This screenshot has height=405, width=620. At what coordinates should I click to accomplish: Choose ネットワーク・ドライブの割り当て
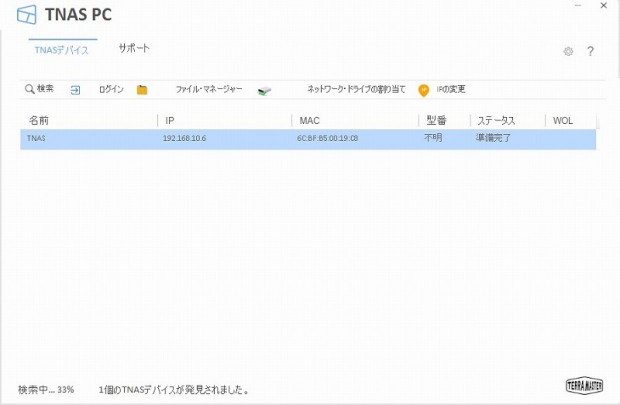click(x=356, y=89)
